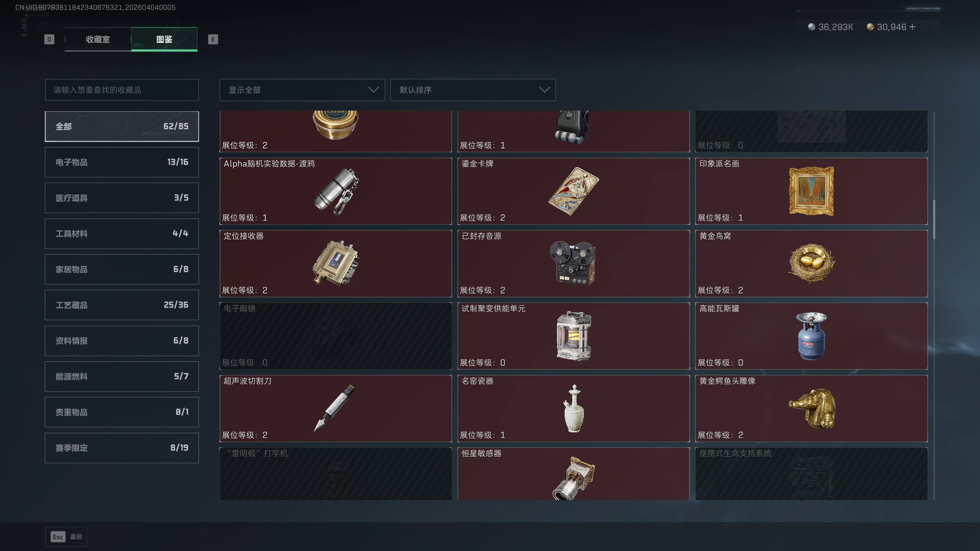
Task: Choose the 赛季限定 category
Action: 122,448
